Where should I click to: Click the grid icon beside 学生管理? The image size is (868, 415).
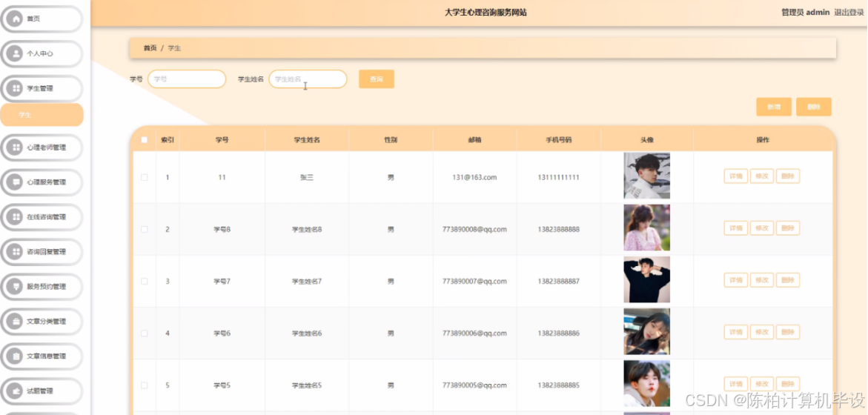[16, 88]
